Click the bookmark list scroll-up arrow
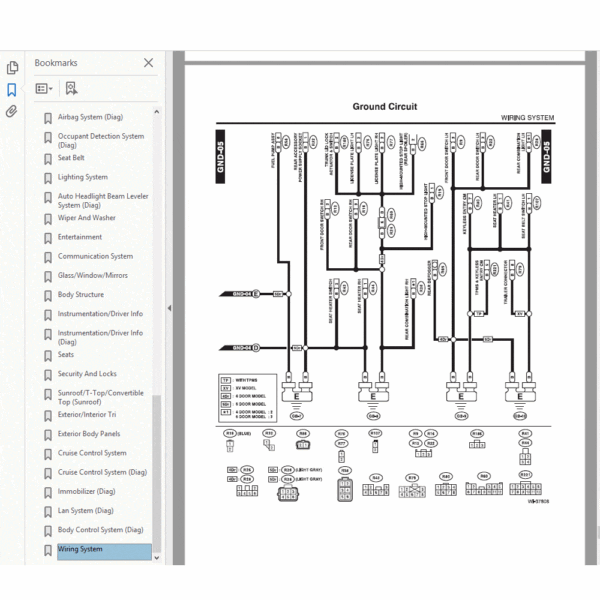The image size is (600, 600). click(156, 112)
